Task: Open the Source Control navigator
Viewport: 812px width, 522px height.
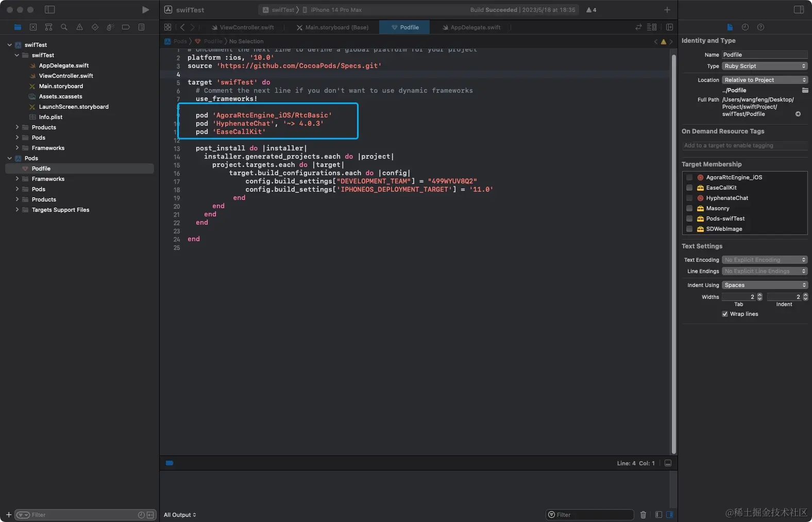Action: (x=33, y=27)
